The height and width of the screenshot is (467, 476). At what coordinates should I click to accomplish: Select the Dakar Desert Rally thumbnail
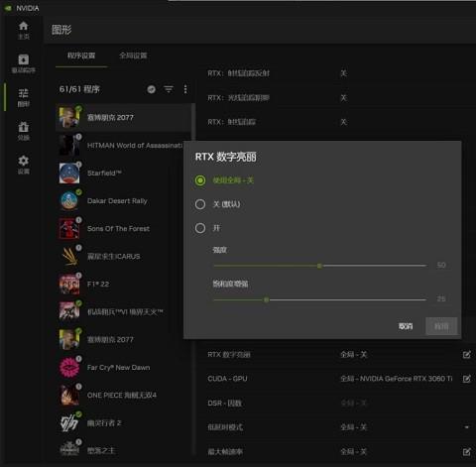coord(69,200)
